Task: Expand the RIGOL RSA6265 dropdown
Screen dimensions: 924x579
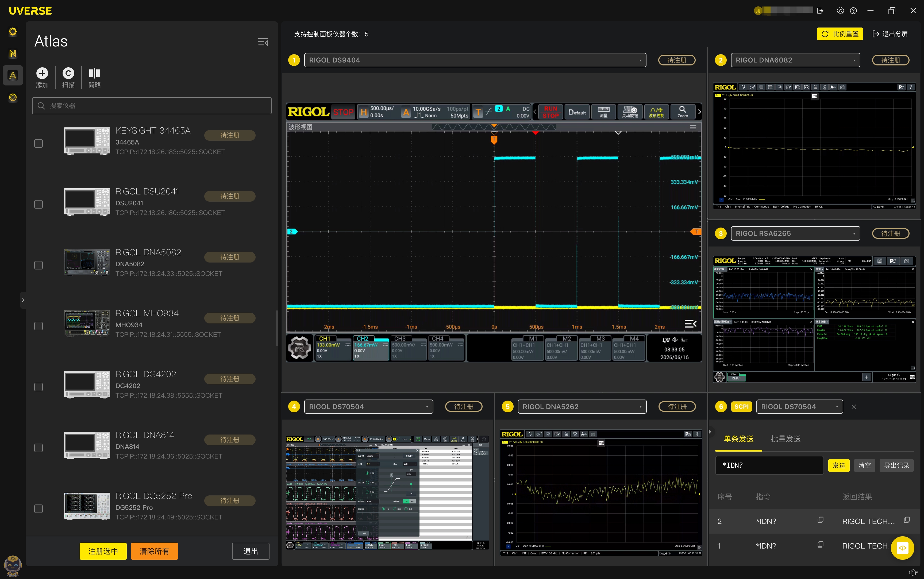Action: 795,234
